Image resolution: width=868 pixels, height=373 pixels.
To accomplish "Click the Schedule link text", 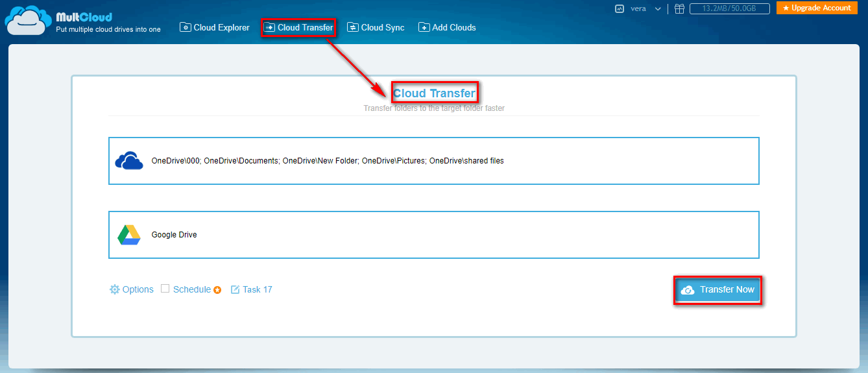I will pyautogui.click(x=192, y=289).
